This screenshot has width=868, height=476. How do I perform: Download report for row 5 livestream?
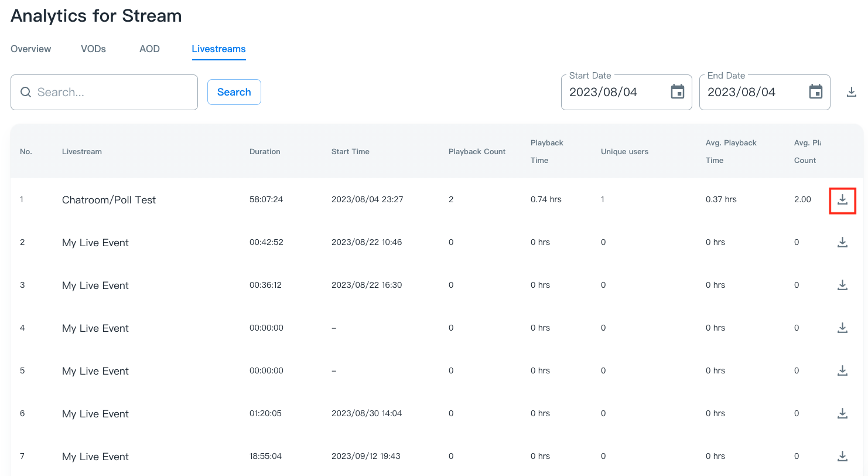tap(842, 371)
